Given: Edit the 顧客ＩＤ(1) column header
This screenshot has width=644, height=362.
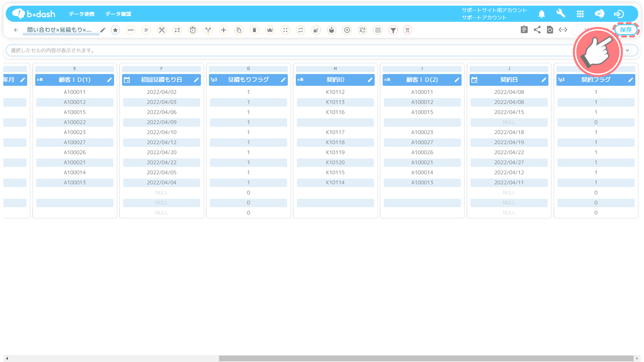Looking at the screenshot, I should [109, 80].
